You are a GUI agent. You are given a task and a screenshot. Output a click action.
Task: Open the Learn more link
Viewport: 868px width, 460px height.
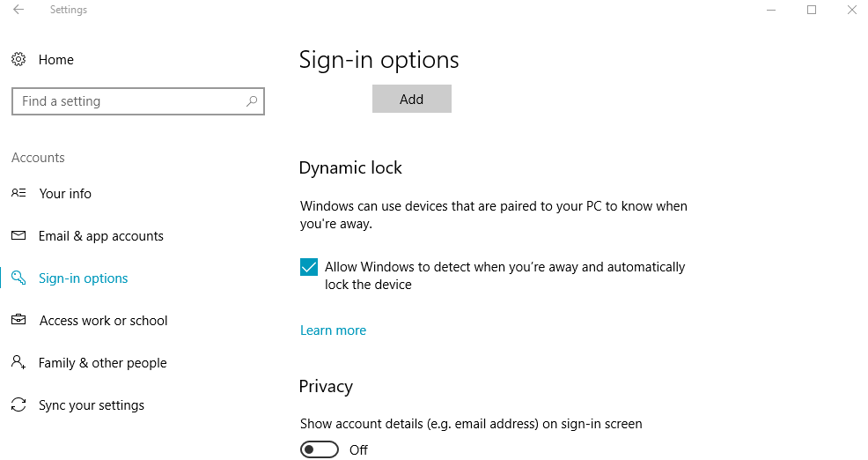pos(334,330)
